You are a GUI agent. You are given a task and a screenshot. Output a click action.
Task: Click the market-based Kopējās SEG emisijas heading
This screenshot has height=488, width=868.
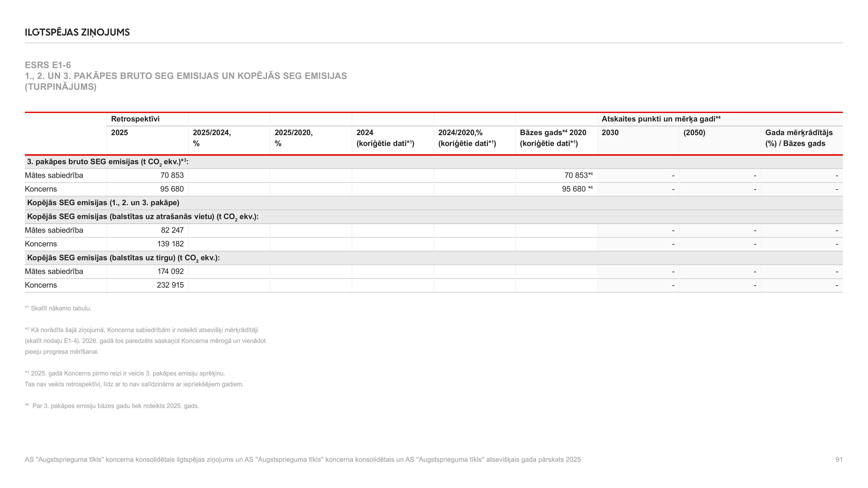click(123, 258)
